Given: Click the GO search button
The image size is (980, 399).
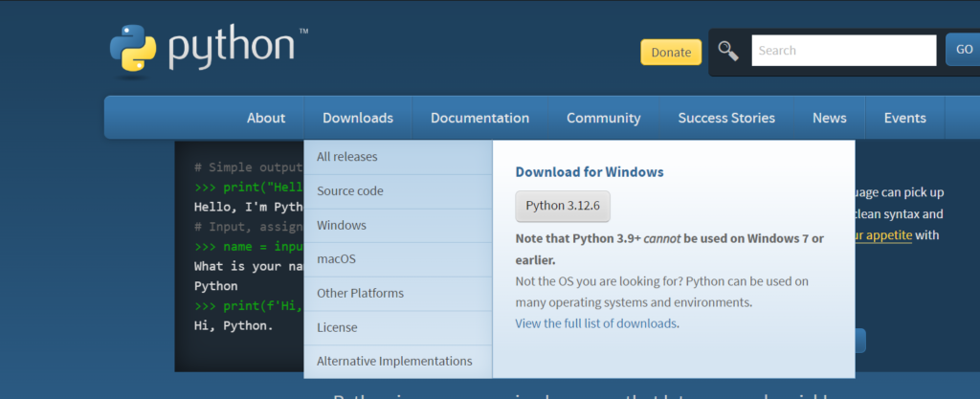Looking at the screenshot, I should (964, 50).
